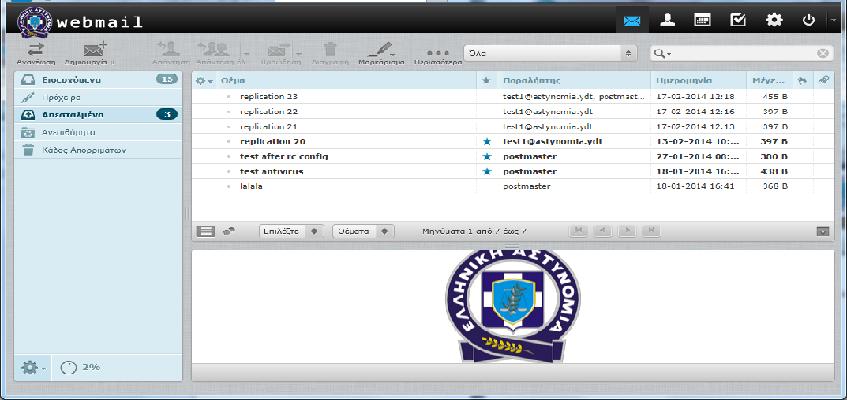847x400 pixels.
Task: Open the Mail section envelope icon
Action: click(x=631, y=21)
